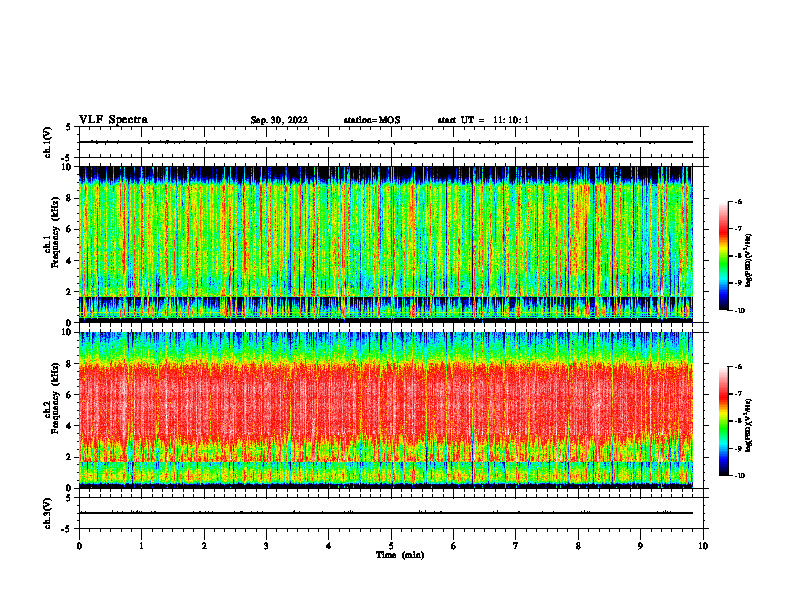Click the 'ch.1(V)' axis label
The height and width of the screenshot is (612, 792).
click(47, 142)
